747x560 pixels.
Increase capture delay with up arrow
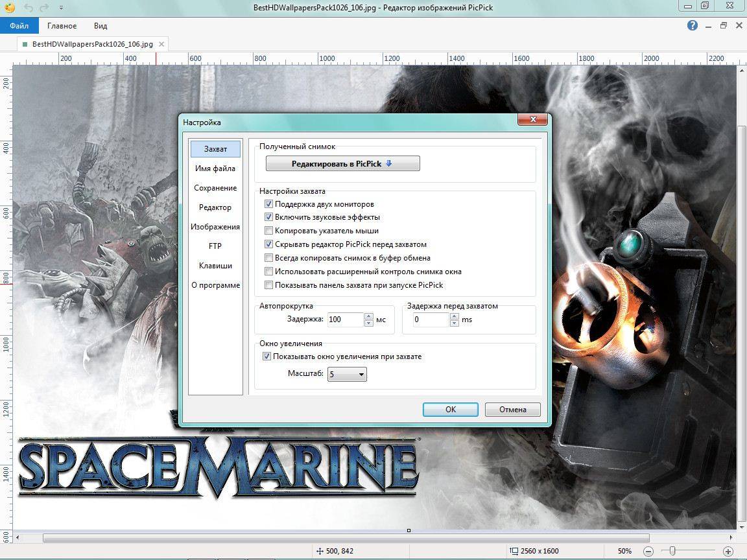point(455,316)
